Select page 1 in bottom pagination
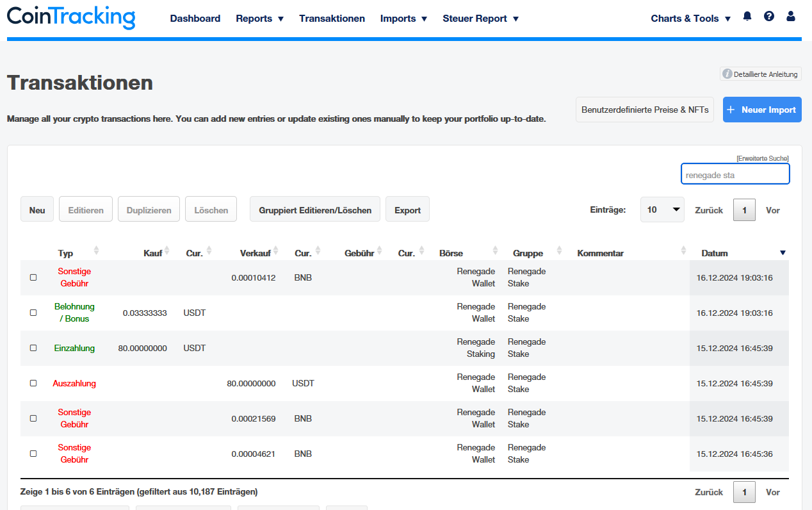This screenshot has height=510, width=812. pos(744,491)
